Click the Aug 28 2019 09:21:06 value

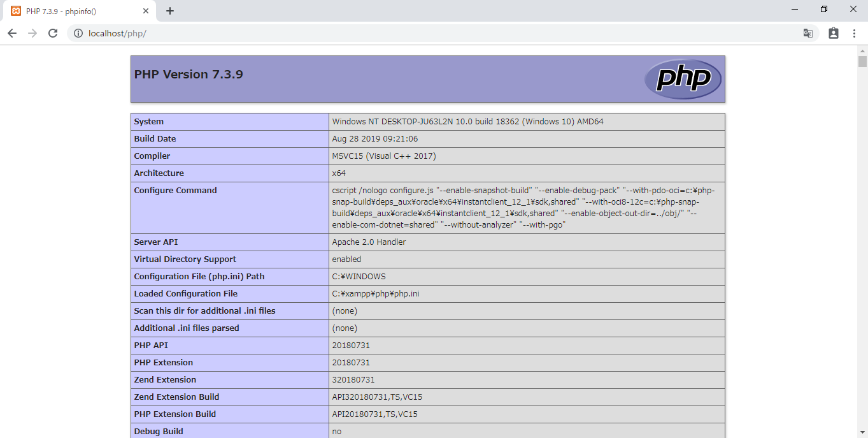coord(375,139)
